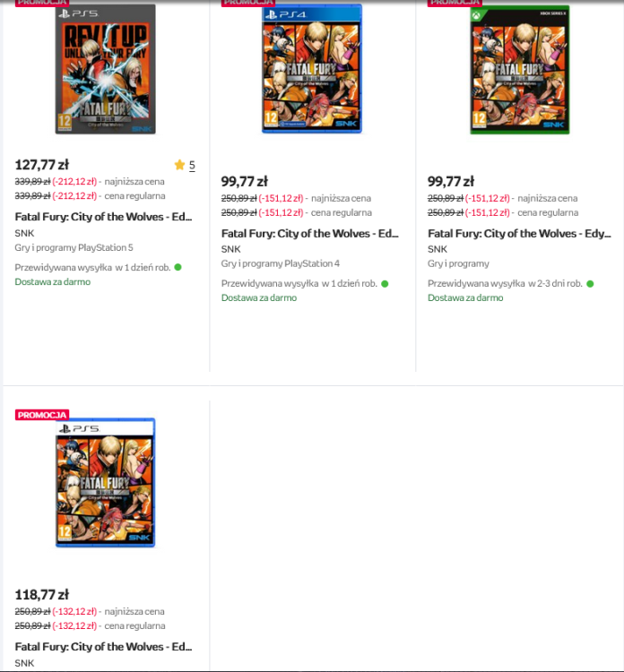Click the 99,77 zł price of Xbox game
Viewport: 624px width, 672px height.
coord(451,181)
